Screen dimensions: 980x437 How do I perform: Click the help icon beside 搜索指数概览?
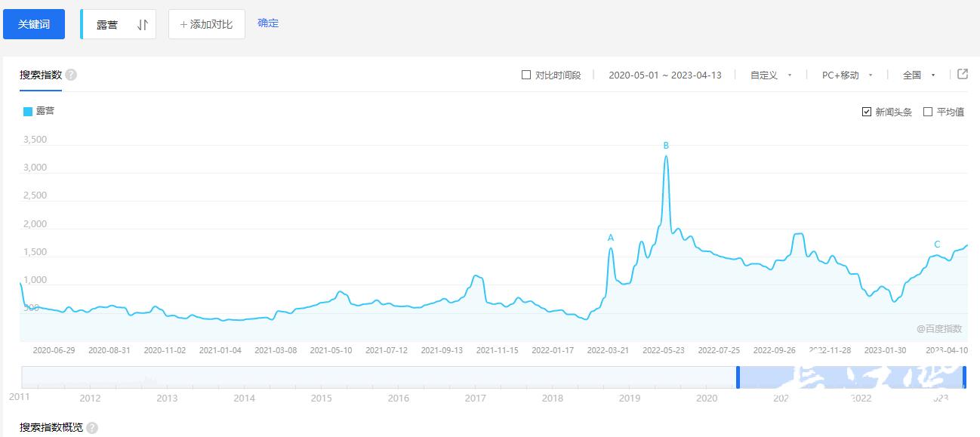click(92, 428)
